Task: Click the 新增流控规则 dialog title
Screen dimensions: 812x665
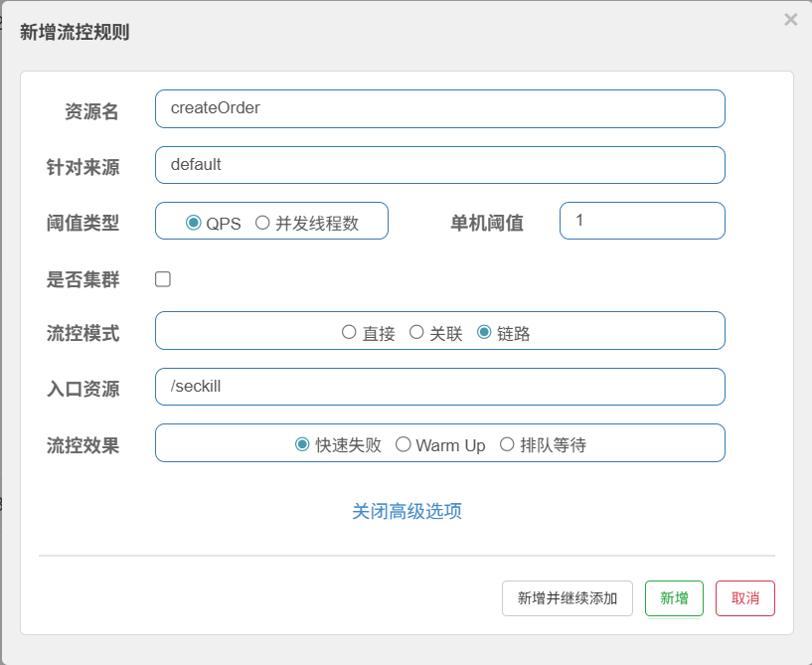Action: [75, 33]
